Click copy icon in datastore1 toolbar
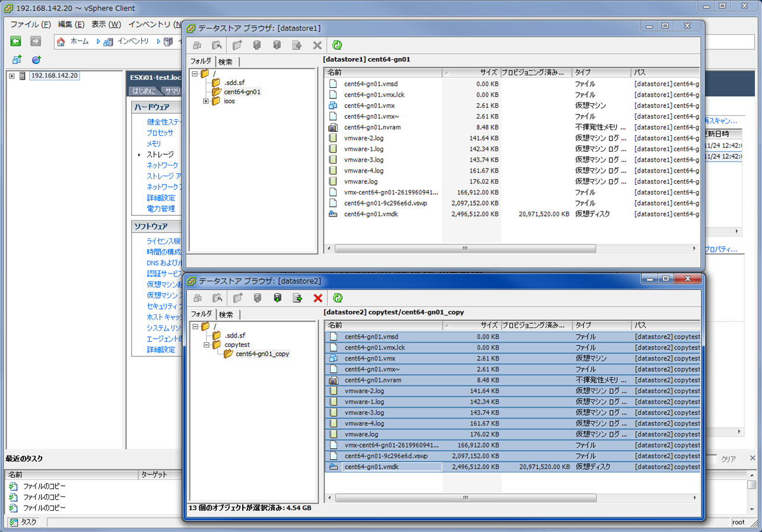 click(197, 45)
